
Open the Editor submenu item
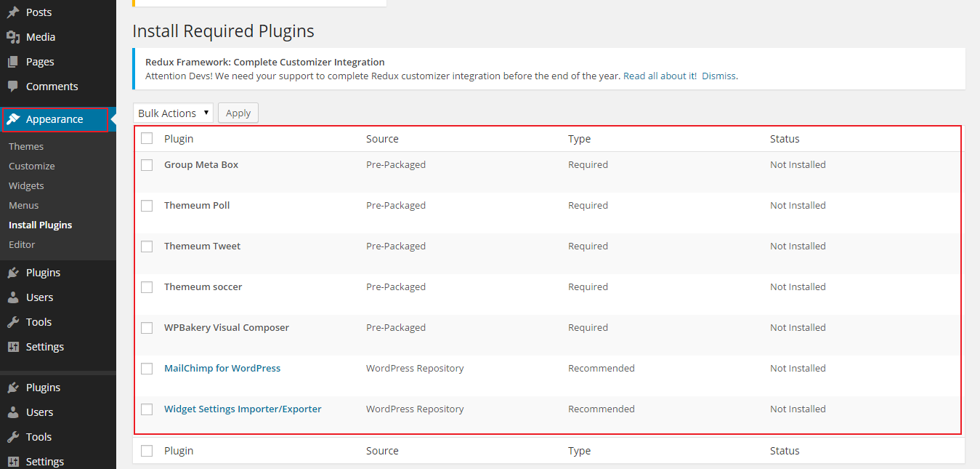(x=22, y=244)
